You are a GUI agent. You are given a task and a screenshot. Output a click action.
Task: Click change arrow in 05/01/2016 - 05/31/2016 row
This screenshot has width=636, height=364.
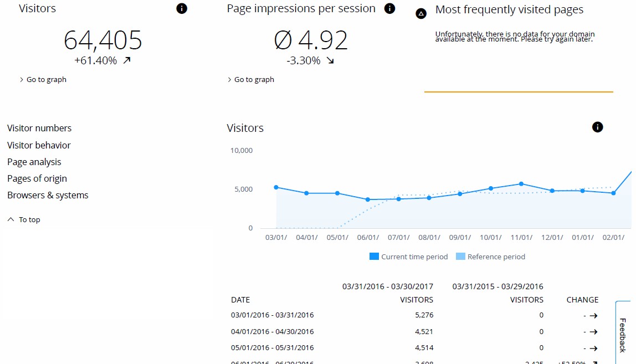pyautogui.click(x=593, y=348)
